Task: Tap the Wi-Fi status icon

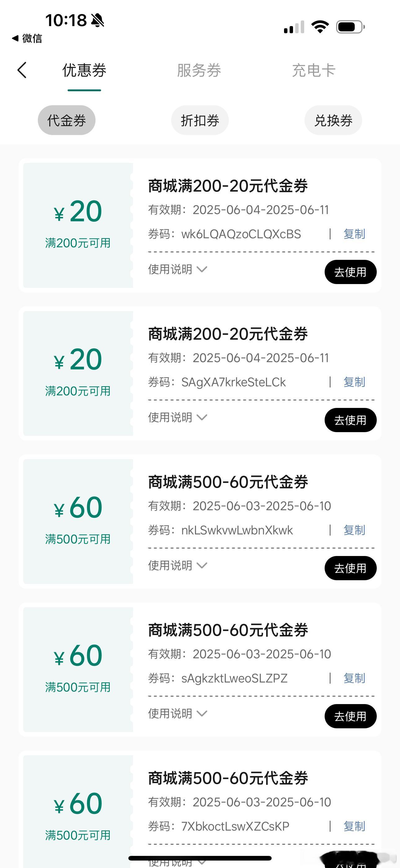Action: click(320, 27)
